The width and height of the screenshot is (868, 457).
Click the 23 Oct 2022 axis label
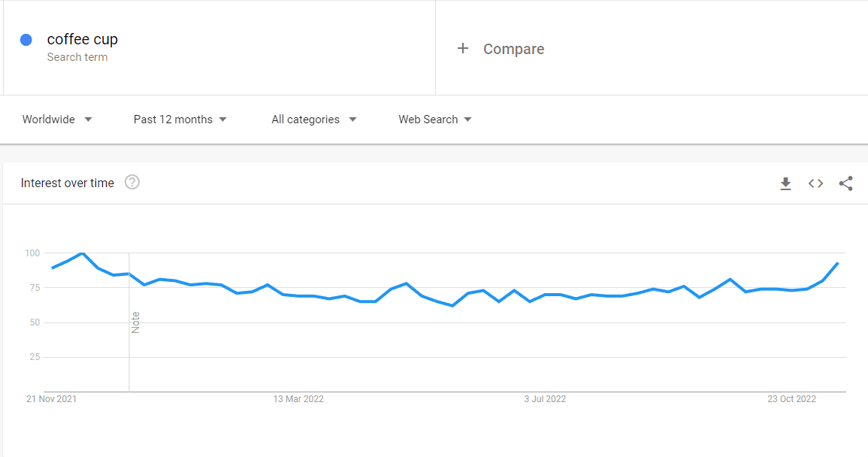(791, 399)
